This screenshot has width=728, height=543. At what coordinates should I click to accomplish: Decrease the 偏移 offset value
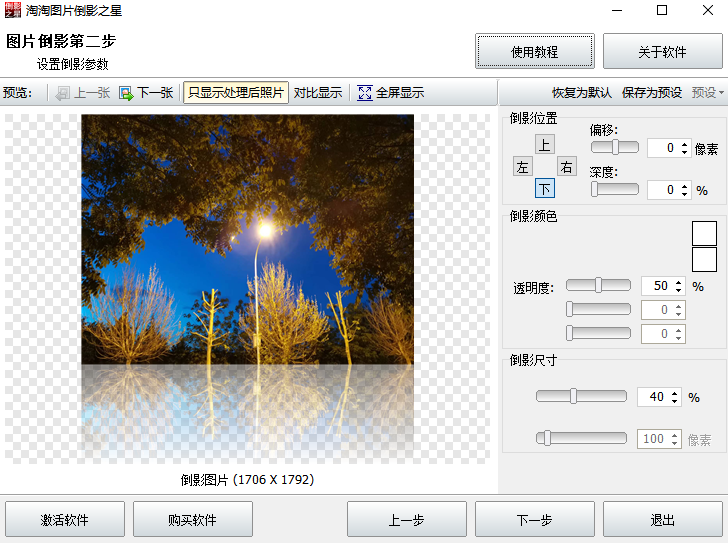(x=684, y=152)
